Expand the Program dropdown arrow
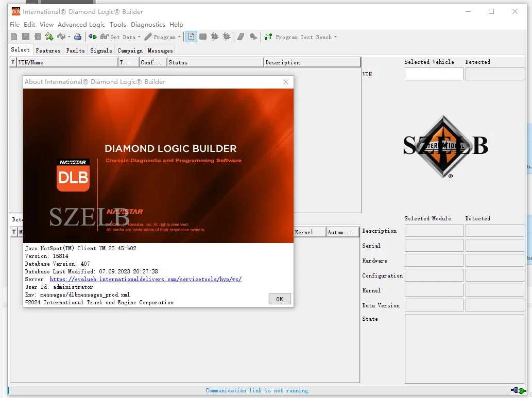Screen dimensions: 532x398 click(180, 37)
